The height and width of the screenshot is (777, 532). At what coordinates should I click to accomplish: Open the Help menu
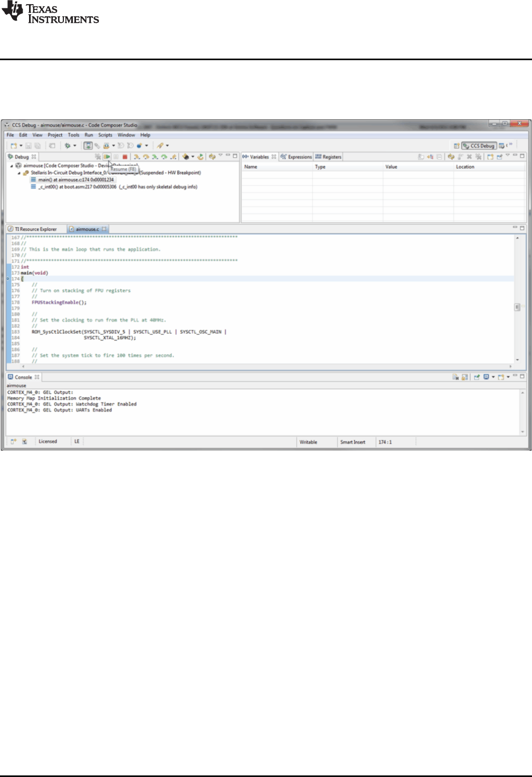145,135
